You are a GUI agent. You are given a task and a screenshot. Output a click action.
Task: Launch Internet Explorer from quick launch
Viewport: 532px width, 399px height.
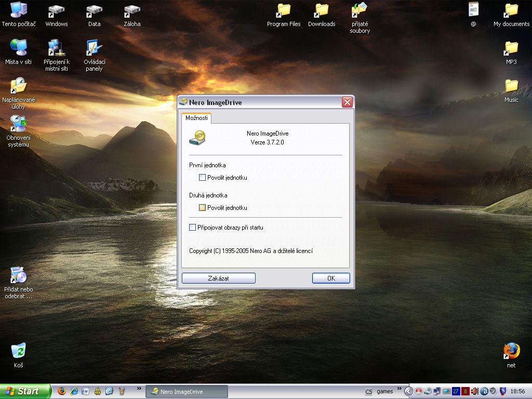(74, 391)
